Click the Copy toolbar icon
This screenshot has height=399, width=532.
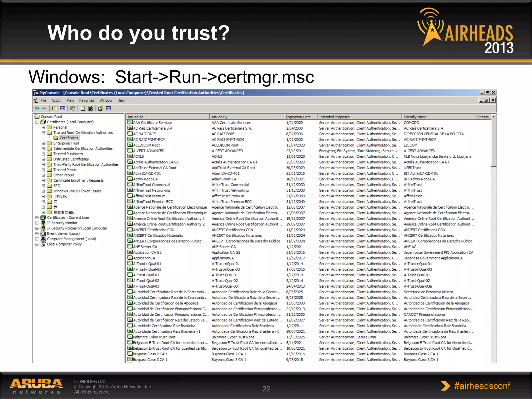73,108
